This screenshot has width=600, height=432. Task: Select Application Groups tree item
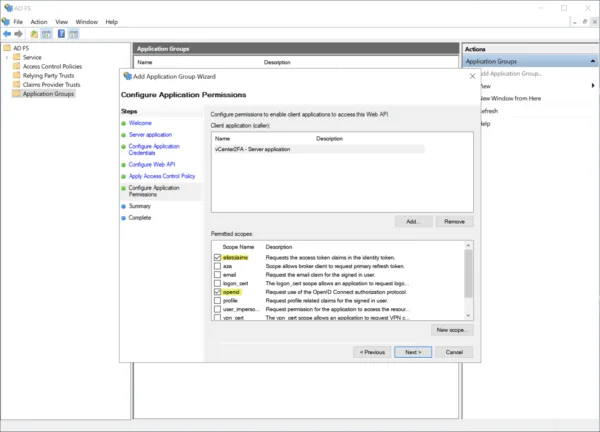click(48, 94)
